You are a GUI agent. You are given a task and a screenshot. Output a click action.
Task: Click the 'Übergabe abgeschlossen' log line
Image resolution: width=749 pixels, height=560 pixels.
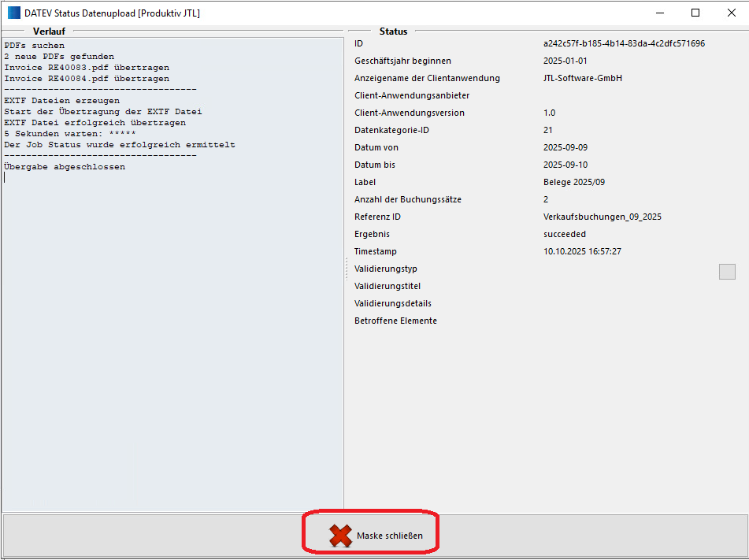(65, 167)
